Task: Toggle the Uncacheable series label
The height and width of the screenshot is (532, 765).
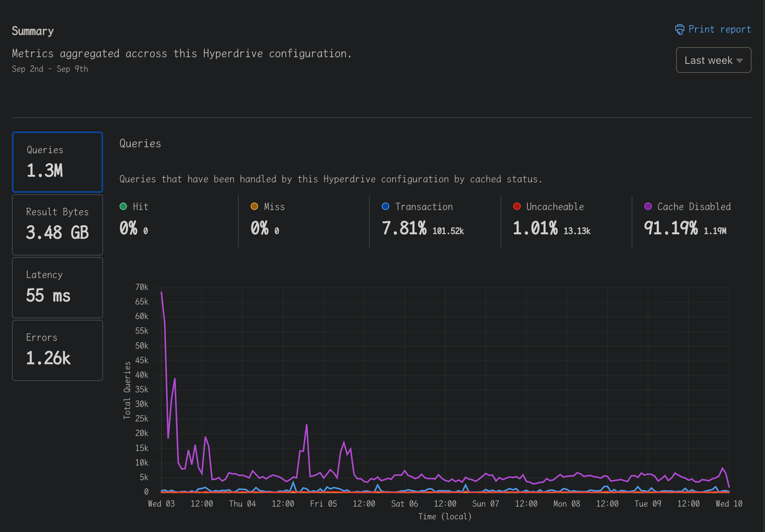Action: pos(555,207)
